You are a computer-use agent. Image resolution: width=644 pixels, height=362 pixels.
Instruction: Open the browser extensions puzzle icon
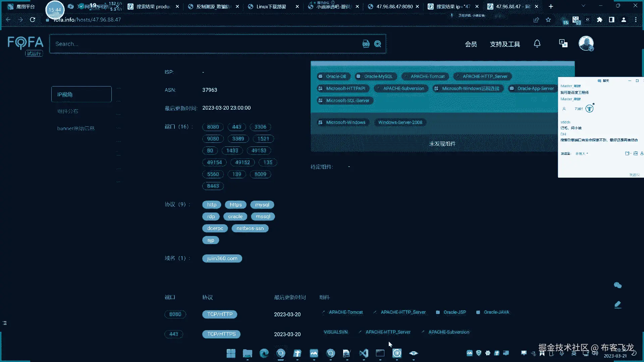[x=600, y=20]
